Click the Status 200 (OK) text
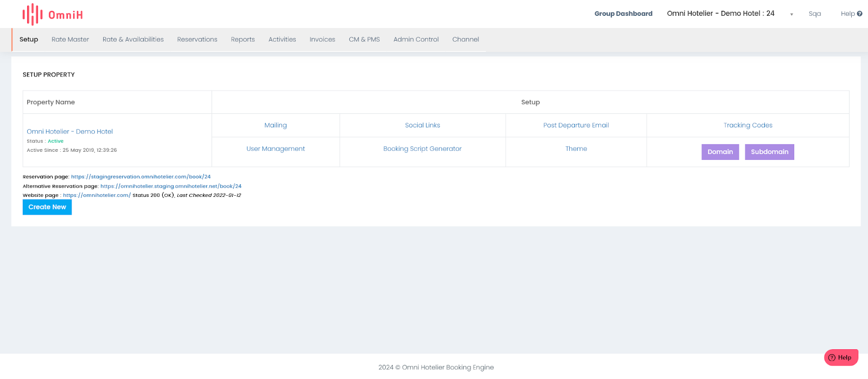Image resolution: width=868 pixels, height=379 pixels. click(154, 195)
